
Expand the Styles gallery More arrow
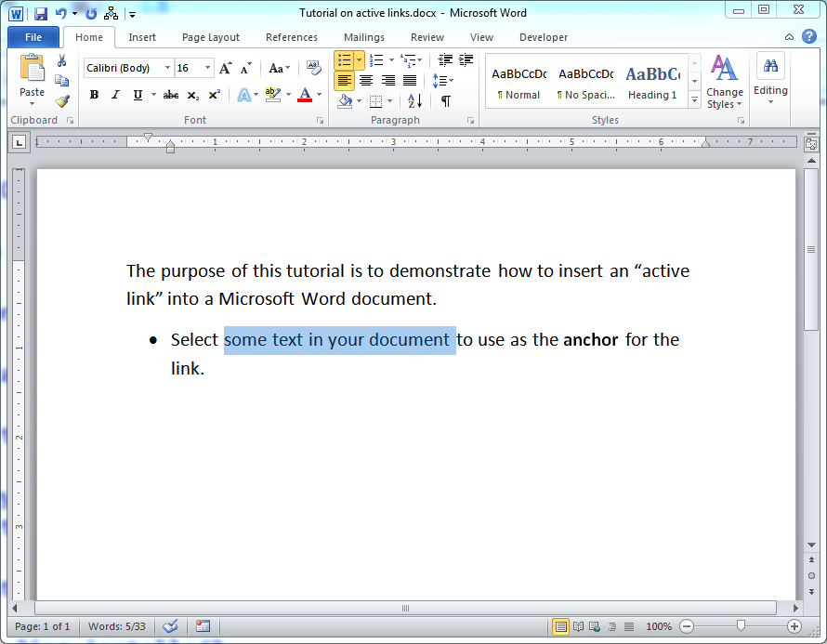pos(695,99)
